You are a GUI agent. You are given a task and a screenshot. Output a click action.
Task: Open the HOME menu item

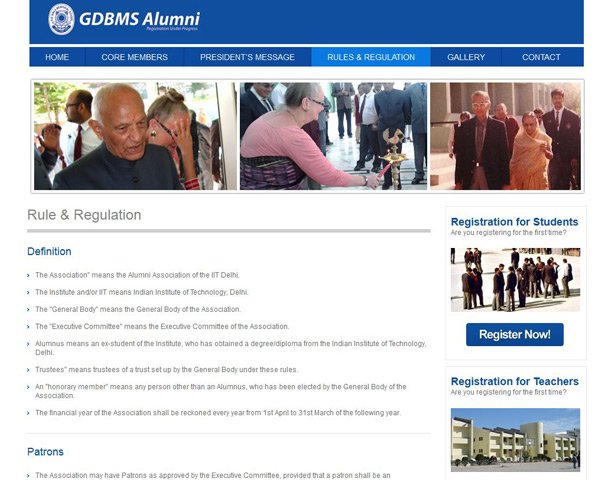click(57, 57)
